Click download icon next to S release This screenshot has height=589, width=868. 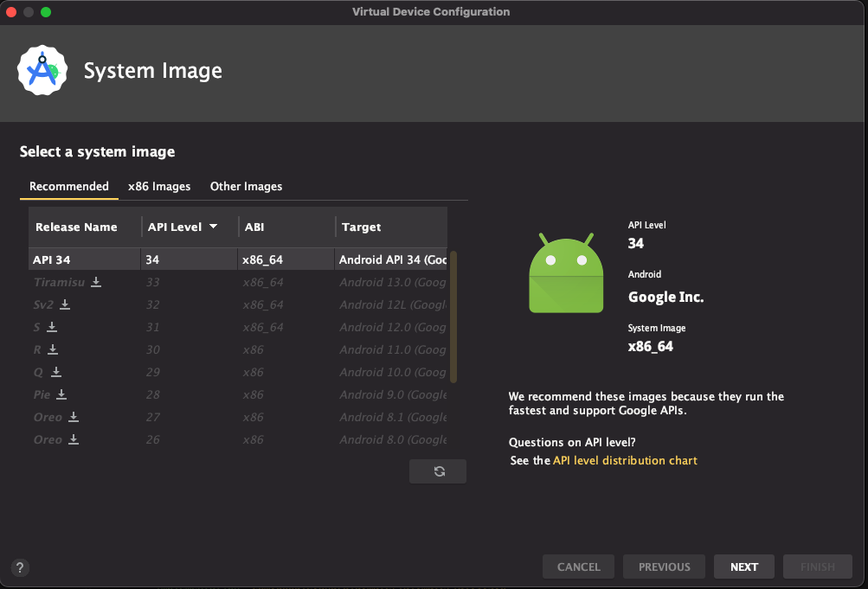tap(52, 327)
